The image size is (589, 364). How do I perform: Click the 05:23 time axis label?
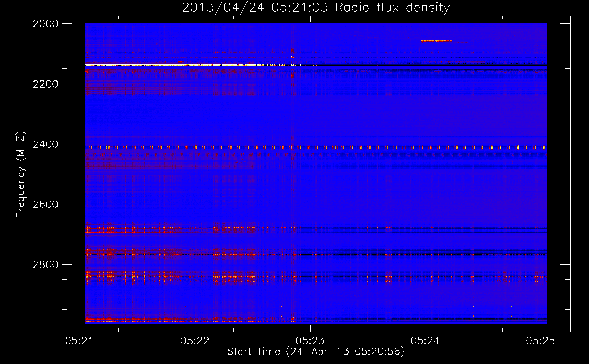tap(310, 341)
